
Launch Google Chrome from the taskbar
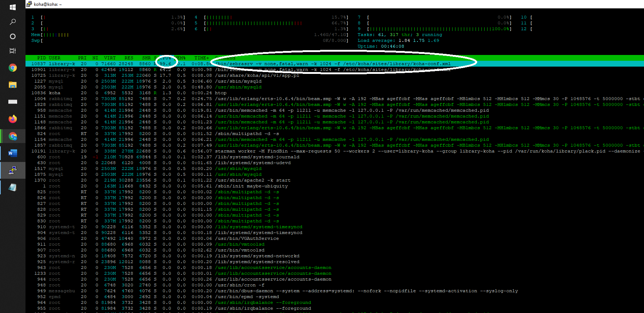coord(12,68)
